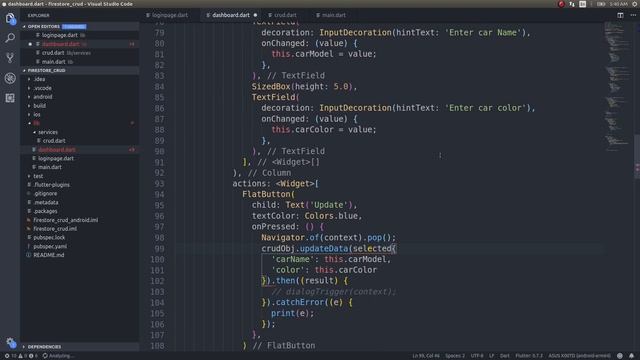Click the red recording indicator in system tray
The width and height of the screenshot is (640, 360).
[561, 4]
